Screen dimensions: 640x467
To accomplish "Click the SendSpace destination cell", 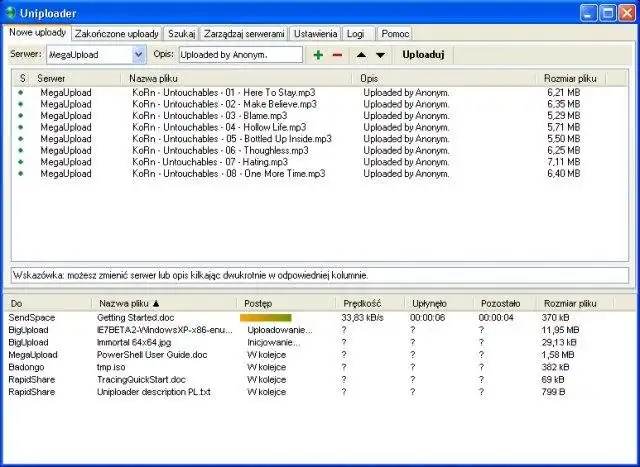I will (31, 318).
